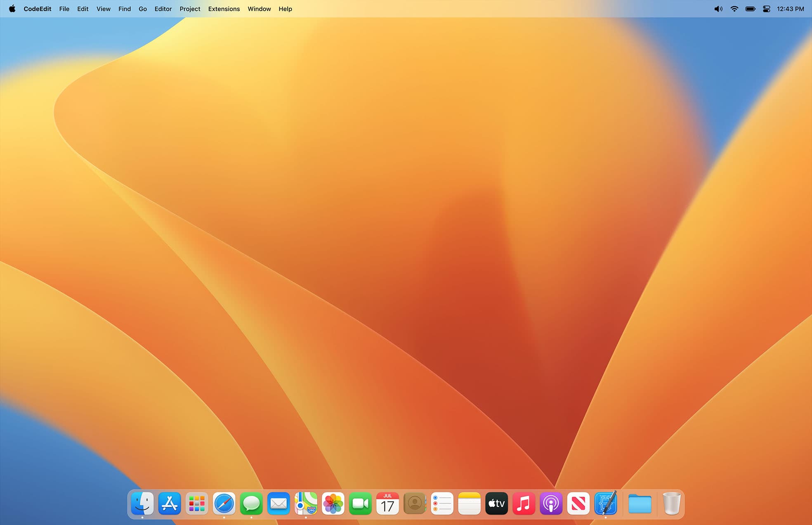This screenshot has height=525, width=812.
Task: Click the Finder icon
Action: 142,504
